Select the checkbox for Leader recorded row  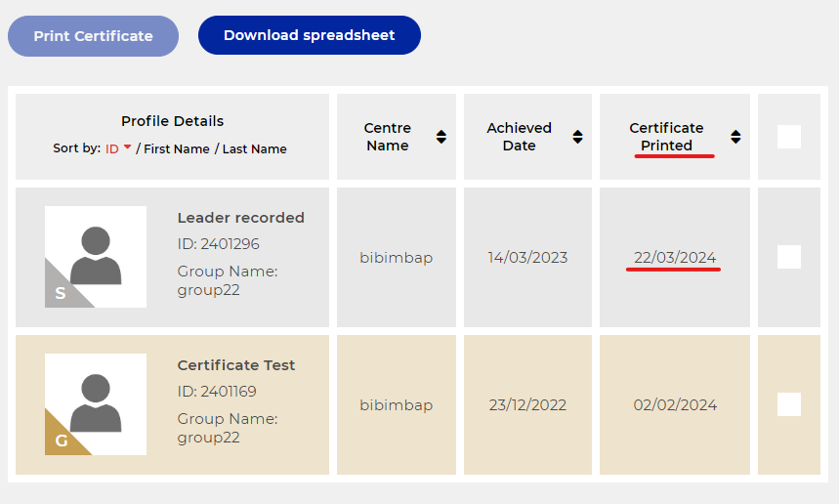788,257
